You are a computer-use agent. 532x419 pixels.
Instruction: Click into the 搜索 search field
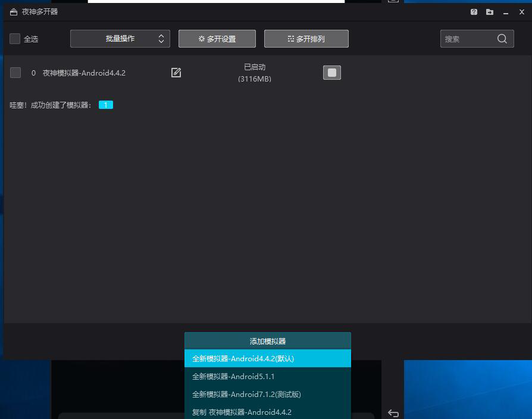point(467,39)
